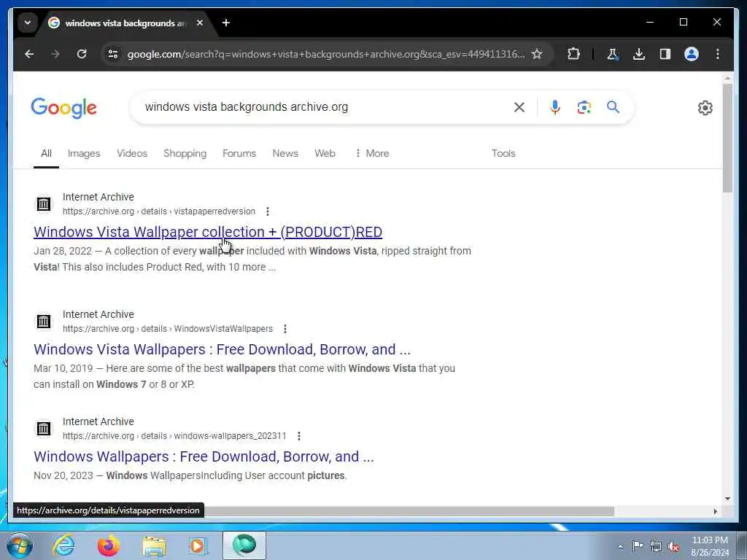The image size is (747, 560).
Task: Reload the current page
Action: (82, 54)
